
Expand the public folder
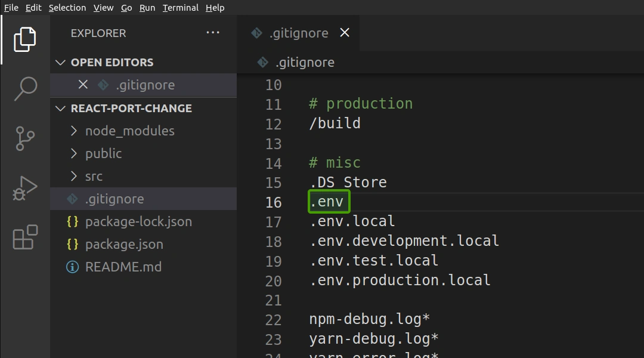point(74,153)
